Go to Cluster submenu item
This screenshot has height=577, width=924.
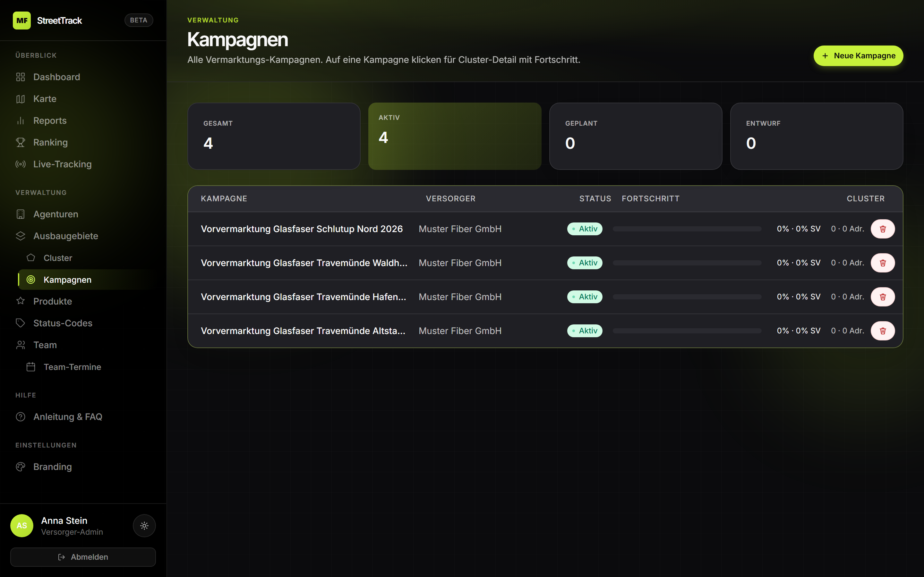click(58, 258)
